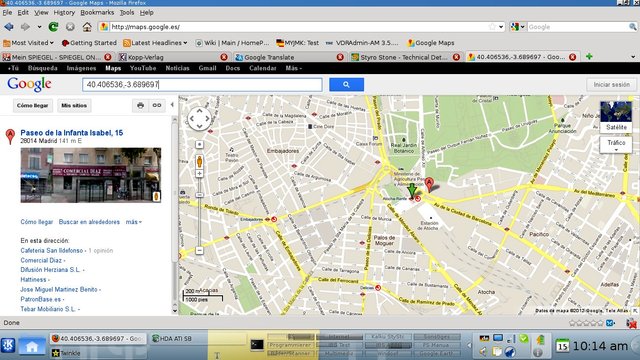Screen dimensions: 640x360
Task: Toggle the Tráfico layer button
Action: pyautogui.click(x=616, y=144)
